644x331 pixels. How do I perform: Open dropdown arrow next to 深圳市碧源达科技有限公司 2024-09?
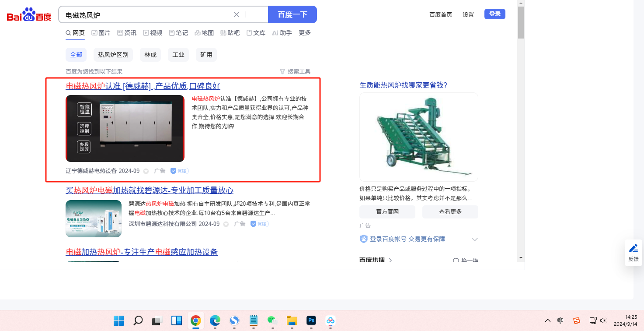[x=226, y=224]
